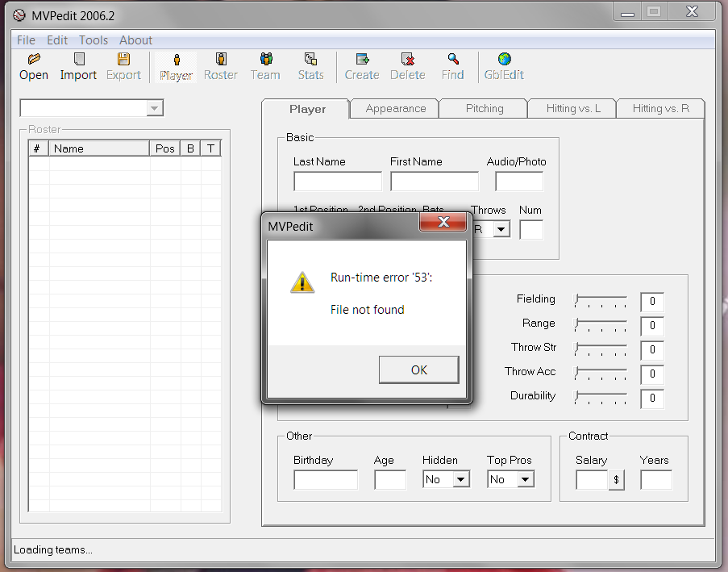The image size is (728, 572).
Task: Open the File menu
Action: coord(26,40)
